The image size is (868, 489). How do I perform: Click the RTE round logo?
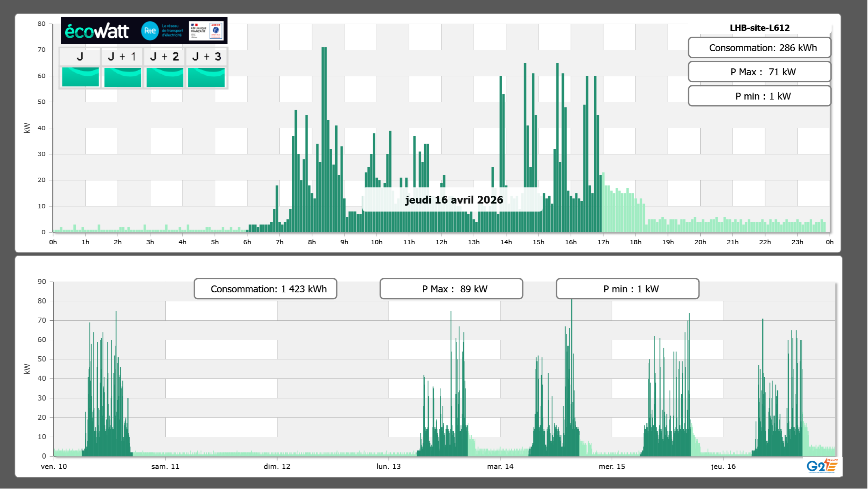(150, 31)
